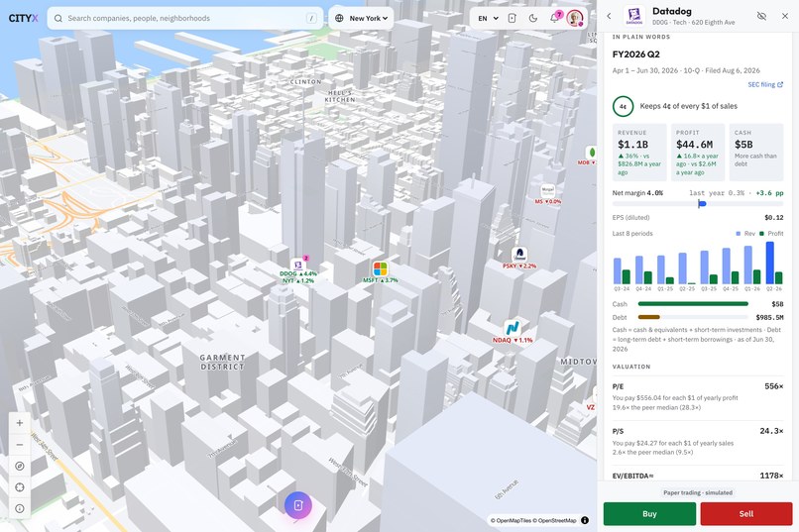This screenshot has width=799, height=532.
Task: Reset map bearing with compass icon
Action: pos(20,466)
